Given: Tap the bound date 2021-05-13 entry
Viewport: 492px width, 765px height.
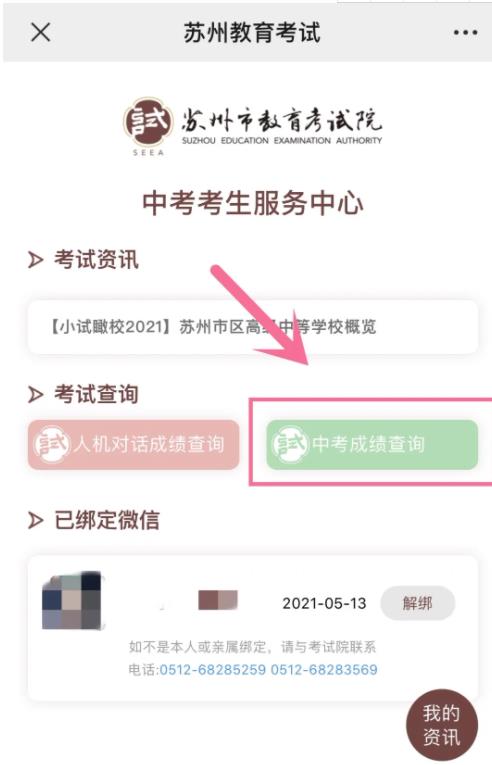Looking at the screenshot, I should coord(324,604).
